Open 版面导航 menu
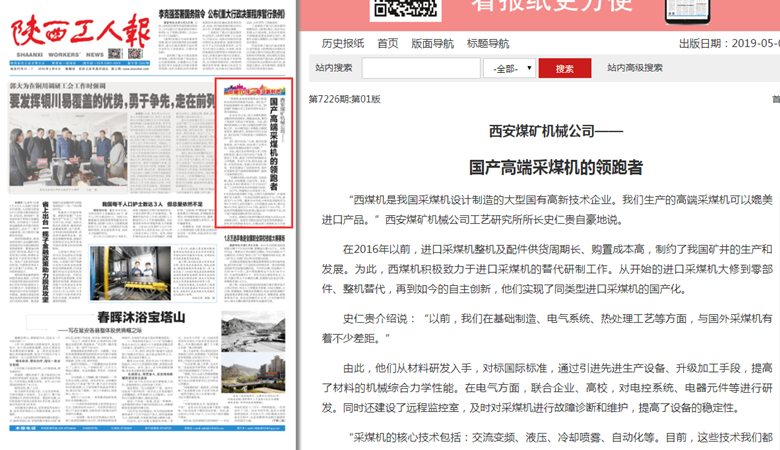Image resolution: width=780 pixels, height=450 pixels. tap(432, 44)
